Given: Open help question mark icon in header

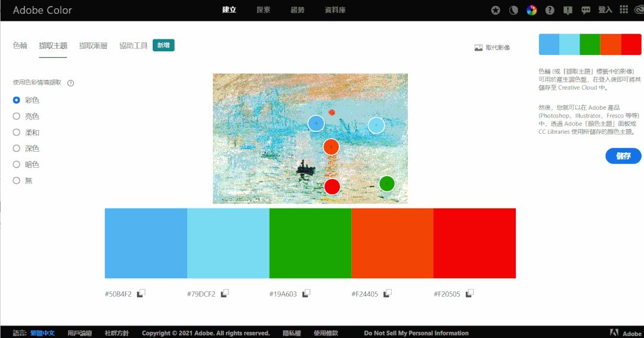Looking at the screenshot, I should [550, 10].
